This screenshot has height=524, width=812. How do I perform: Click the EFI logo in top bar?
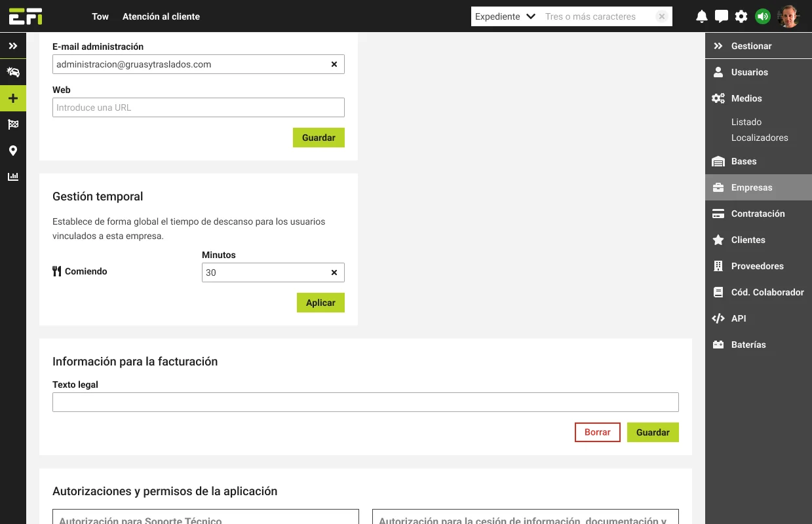pyautogui.click(x=26, y=16)
